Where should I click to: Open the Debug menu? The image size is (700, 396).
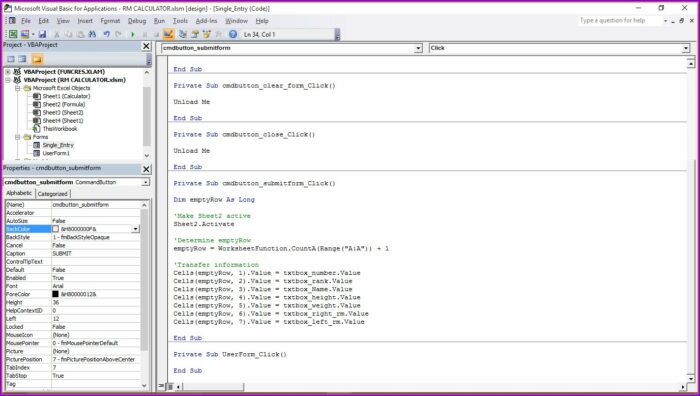137,21
